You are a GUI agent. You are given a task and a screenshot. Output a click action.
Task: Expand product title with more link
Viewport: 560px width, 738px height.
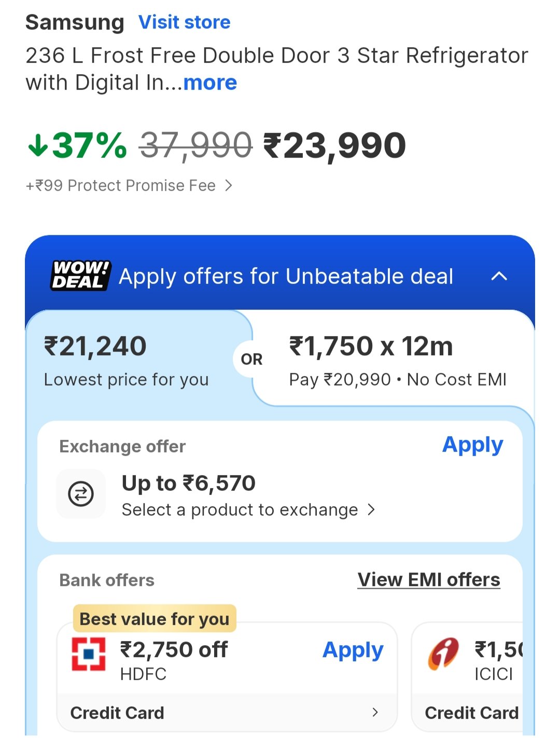[210, 83]
